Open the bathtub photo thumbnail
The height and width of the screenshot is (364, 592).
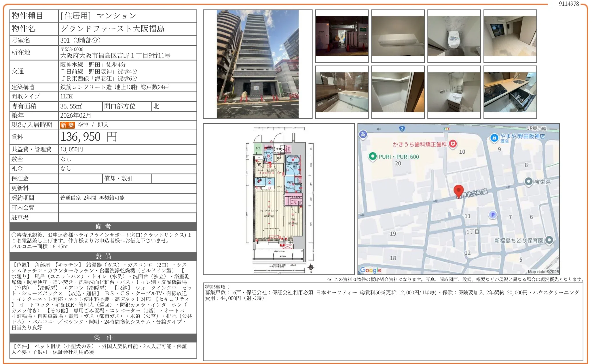click(x=342, y=92)
